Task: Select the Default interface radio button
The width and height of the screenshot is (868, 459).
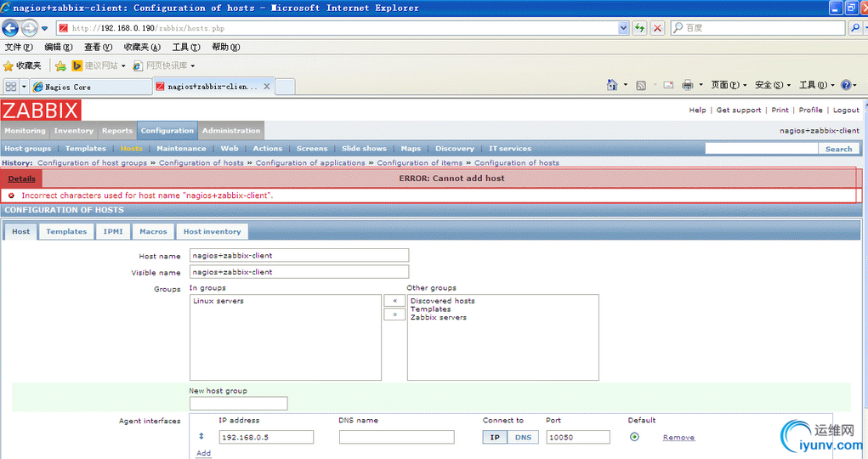Action: (x=634, y=437)
